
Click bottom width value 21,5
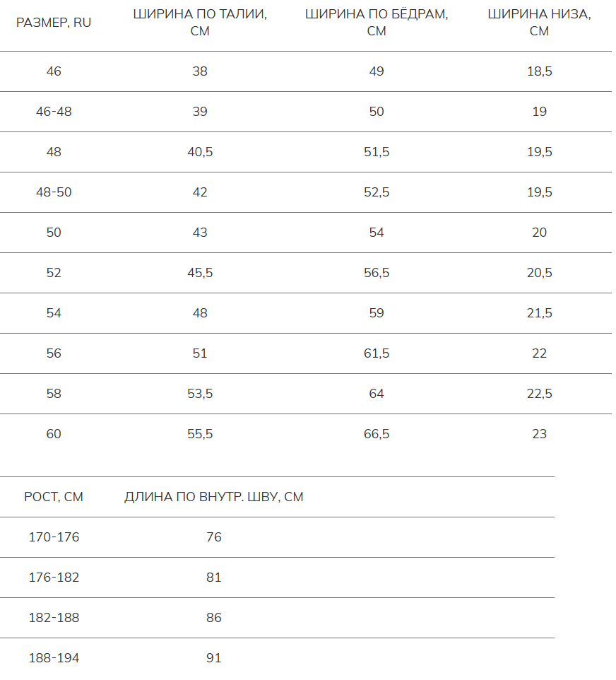[539, 313]
